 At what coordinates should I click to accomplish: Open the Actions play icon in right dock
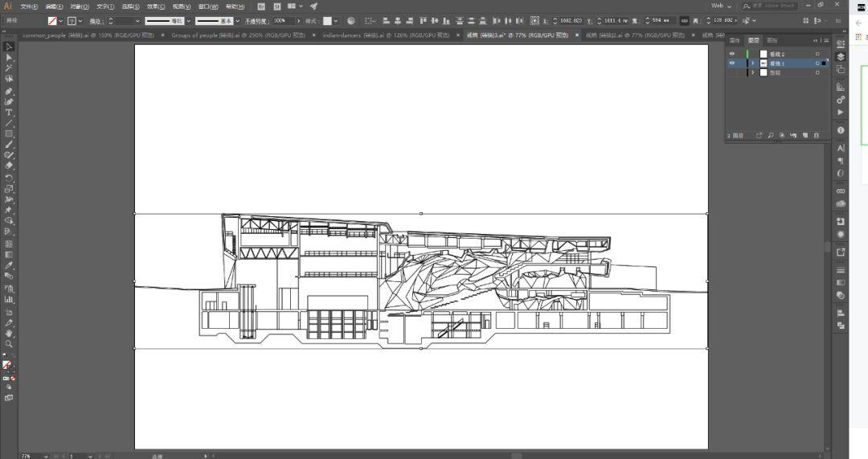click(841, 112)
